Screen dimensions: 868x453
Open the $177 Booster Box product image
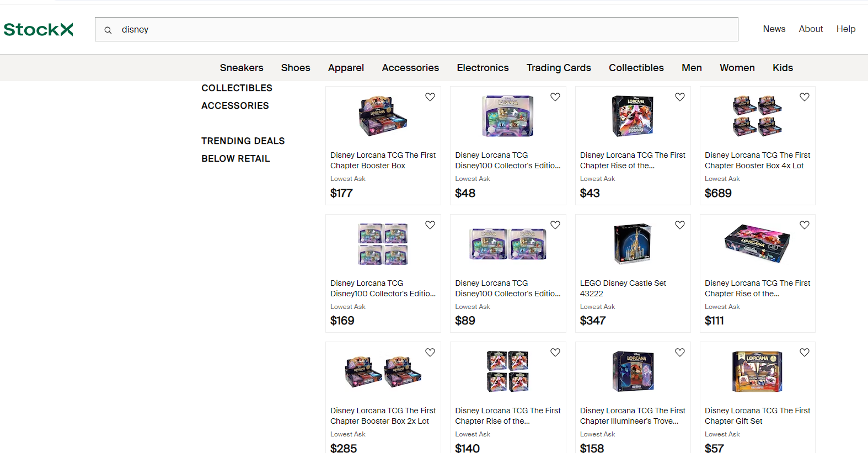click(x=383, y=116)
